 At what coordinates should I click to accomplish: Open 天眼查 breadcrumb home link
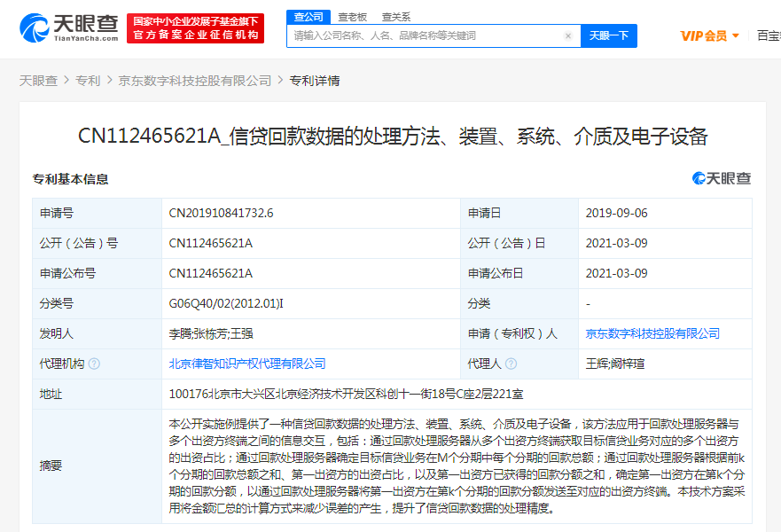click(x=38, y=81)
